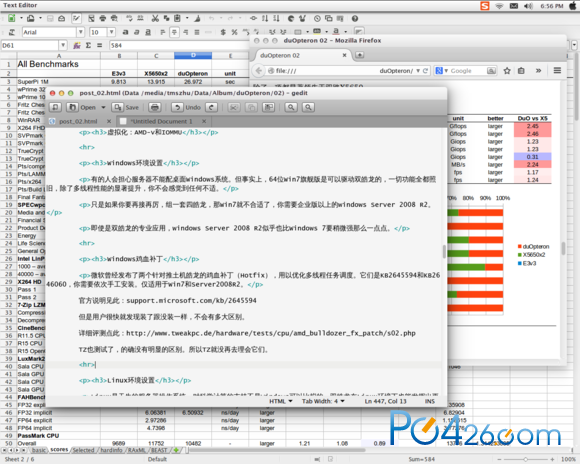
Task: Toggle center horizontally in Calc toolbar
Action: [x=174, y=32]
